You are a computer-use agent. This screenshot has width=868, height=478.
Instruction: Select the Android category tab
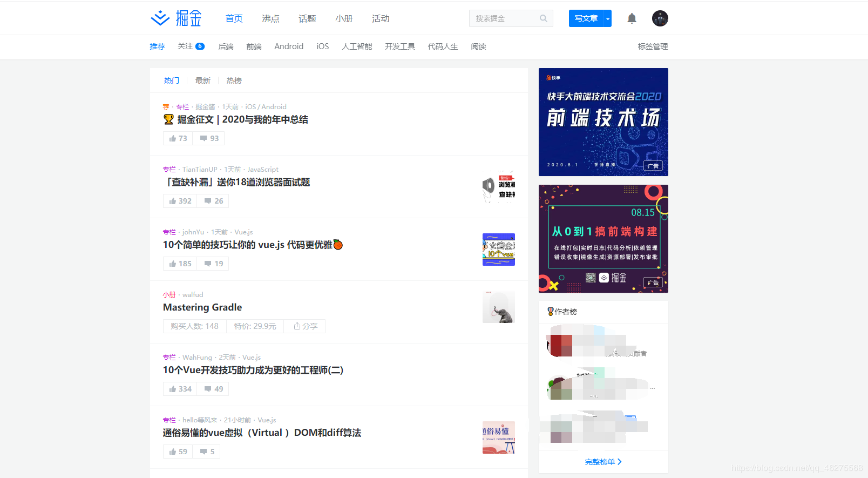[289, 46]
